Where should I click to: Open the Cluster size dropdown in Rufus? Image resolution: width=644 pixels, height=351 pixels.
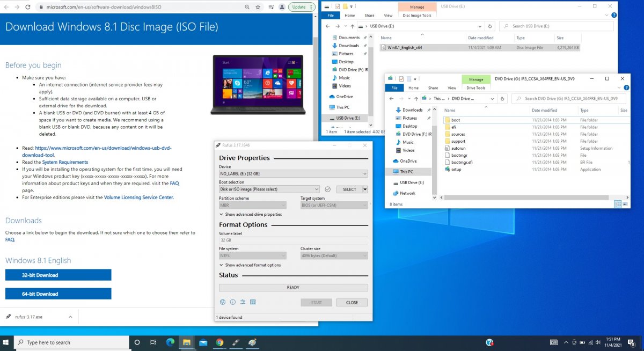[334, 256]
